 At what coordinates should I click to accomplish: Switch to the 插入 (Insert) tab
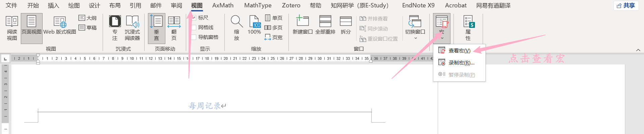tap(53, 5)
